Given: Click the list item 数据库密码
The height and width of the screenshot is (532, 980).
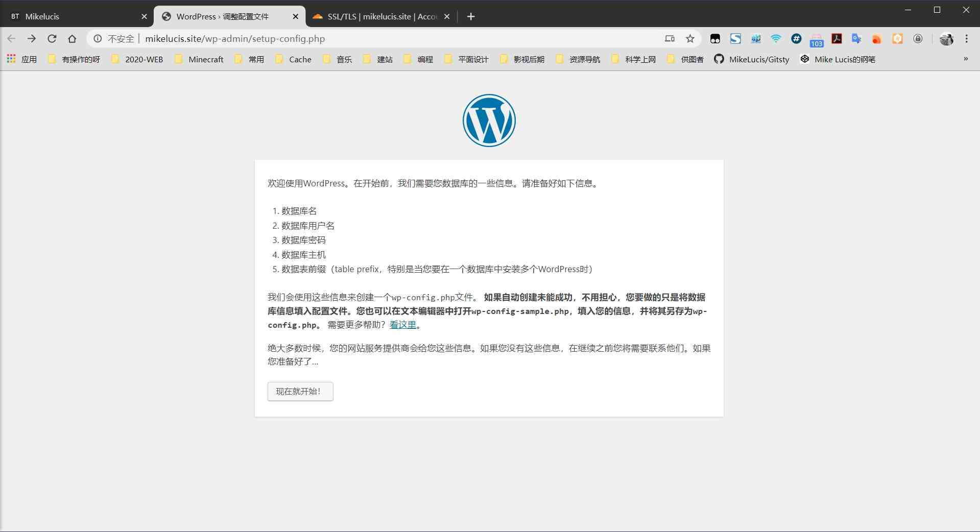Looking at the screenshot, I should pos(303,240).
